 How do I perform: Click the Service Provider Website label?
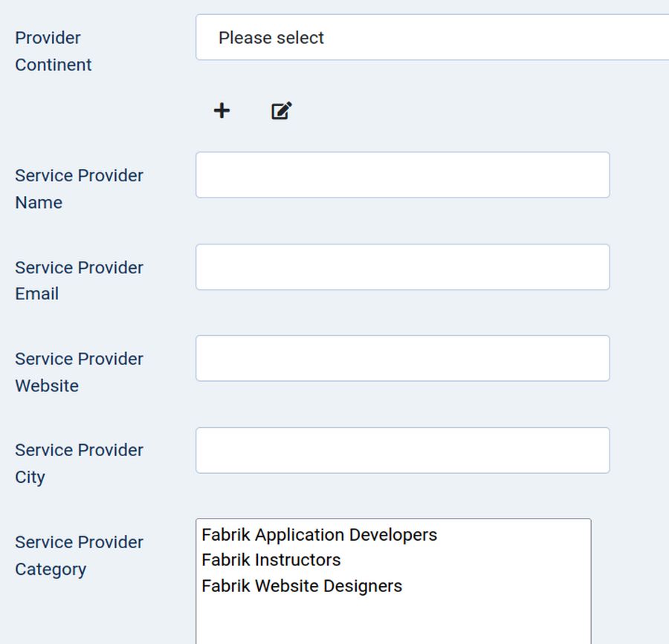(79, 372)
